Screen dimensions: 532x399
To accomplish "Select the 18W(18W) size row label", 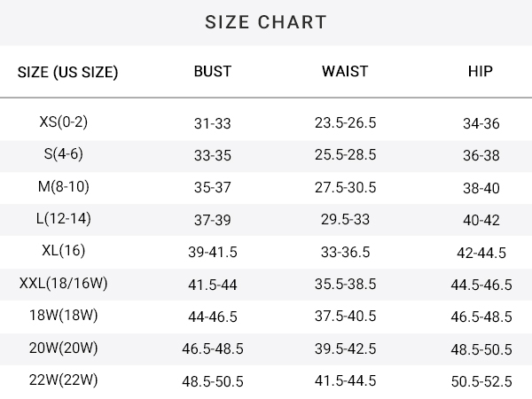I will (64, 315).
